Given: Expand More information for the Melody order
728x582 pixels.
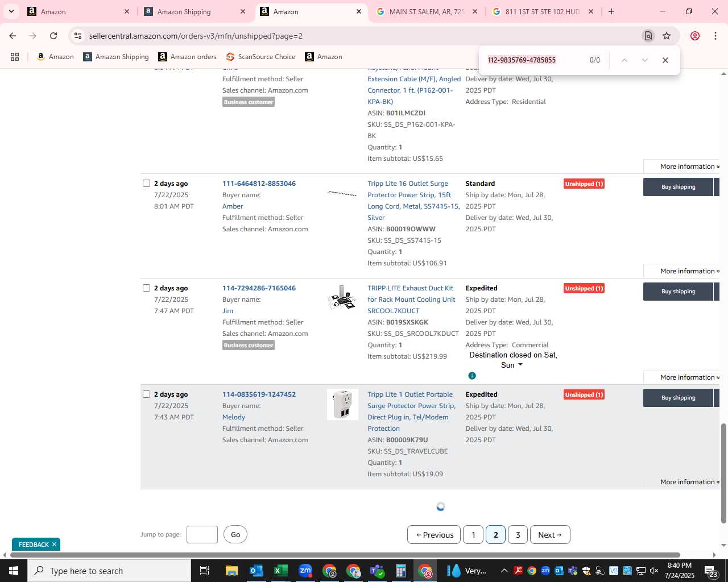Looking at the screenshot, I should pyautogui.click(x=689, y=482).
